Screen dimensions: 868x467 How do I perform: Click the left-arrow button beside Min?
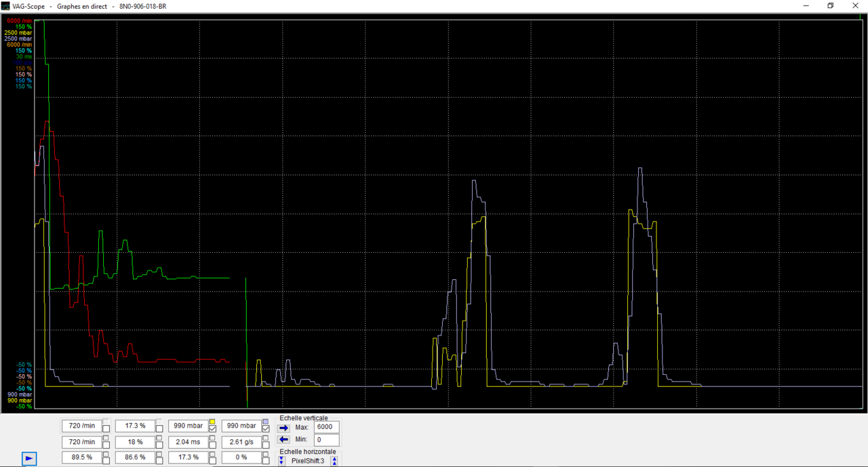point(283,441)
